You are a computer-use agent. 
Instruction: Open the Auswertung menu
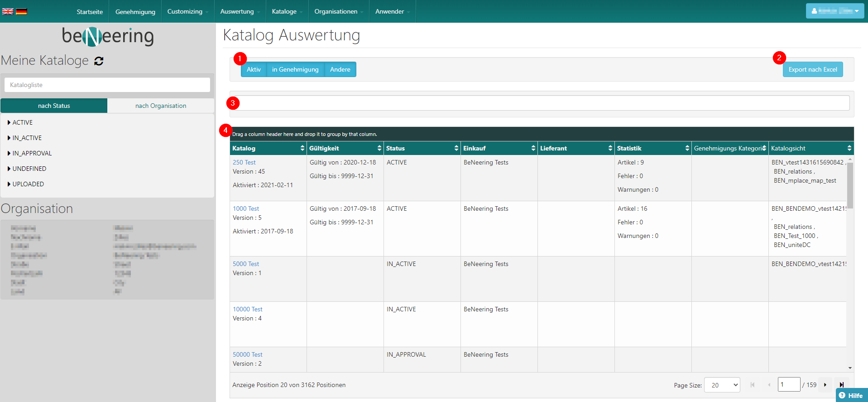240,11
